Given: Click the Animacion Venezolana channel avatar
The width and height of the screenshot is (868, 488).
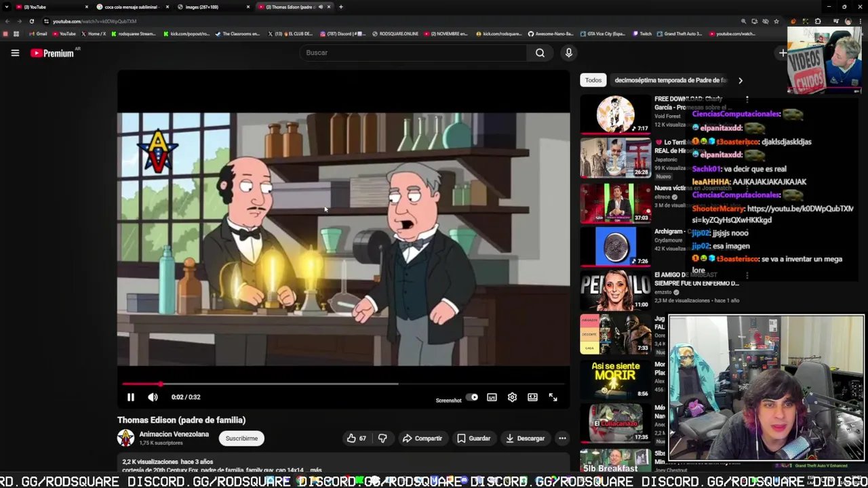Looking at the screenshot, I should click(x=126, y=438).
